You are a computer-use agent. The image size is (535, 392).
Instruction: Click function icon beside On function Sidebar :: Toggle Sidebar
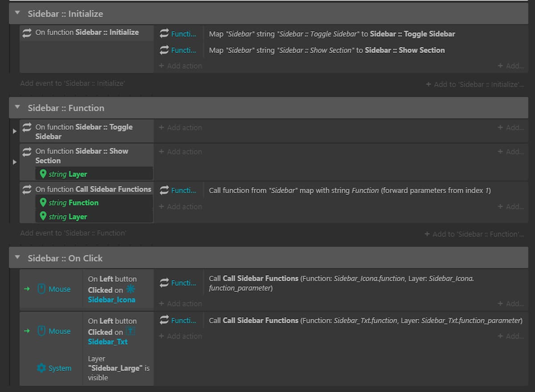click(x=27, y=127)
